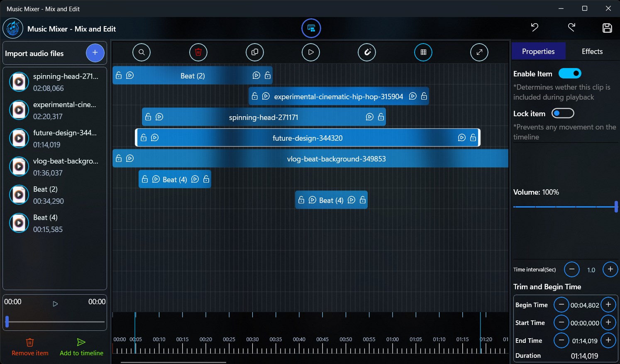Click Add to timeline
Image resolution: width=620 pixels, height=364 pixels.
tap(81, 347)
